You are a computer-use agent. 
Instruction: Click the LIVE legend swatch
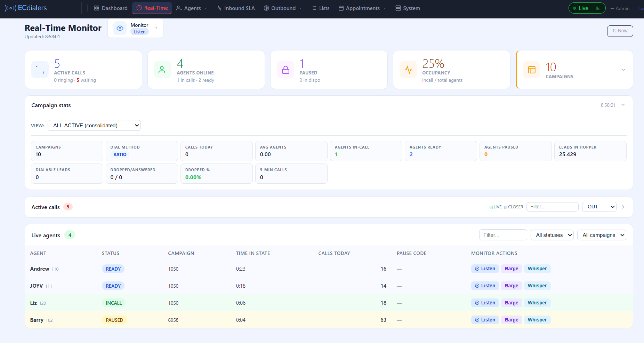(x=491, y=207)
